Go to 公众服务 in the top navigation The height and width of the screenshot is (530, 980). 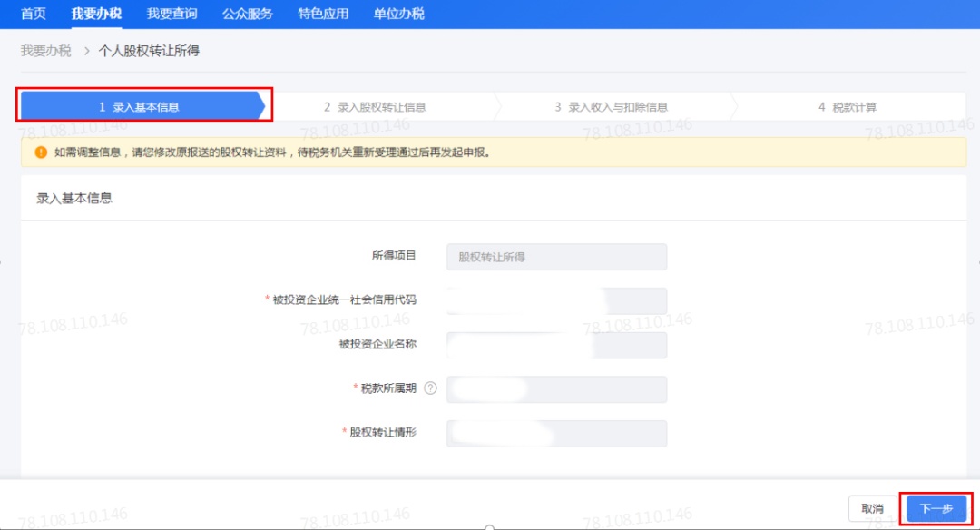pyautogui.click(x=248, y=14)
